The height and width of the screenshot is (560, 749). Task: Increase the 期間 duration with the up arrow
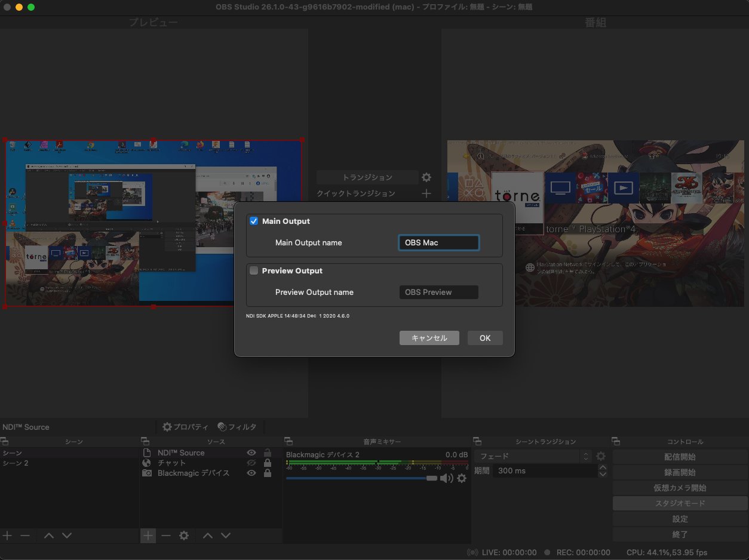point(603,467)
